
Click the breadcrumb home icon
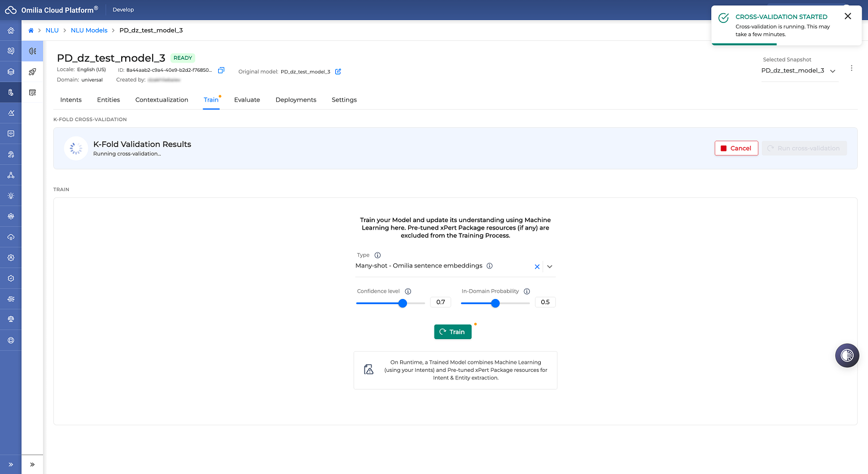tap(31, 30)
